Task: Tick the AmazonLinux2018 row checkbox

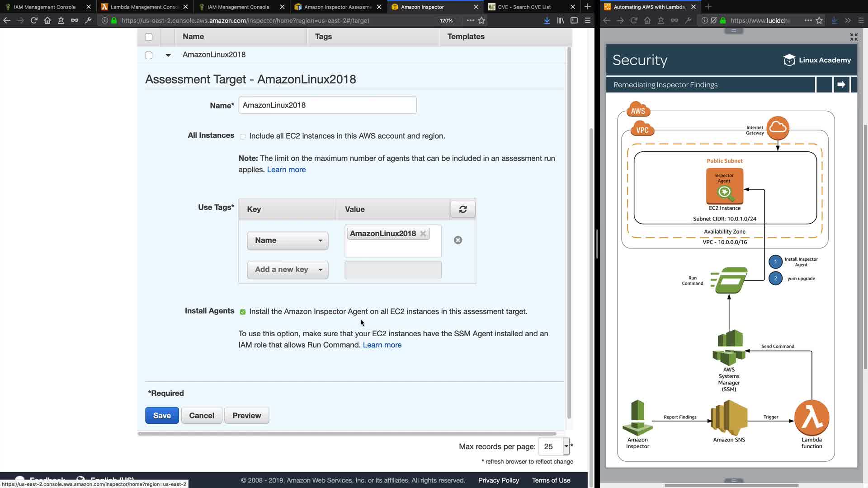Action: coord(149,55)
